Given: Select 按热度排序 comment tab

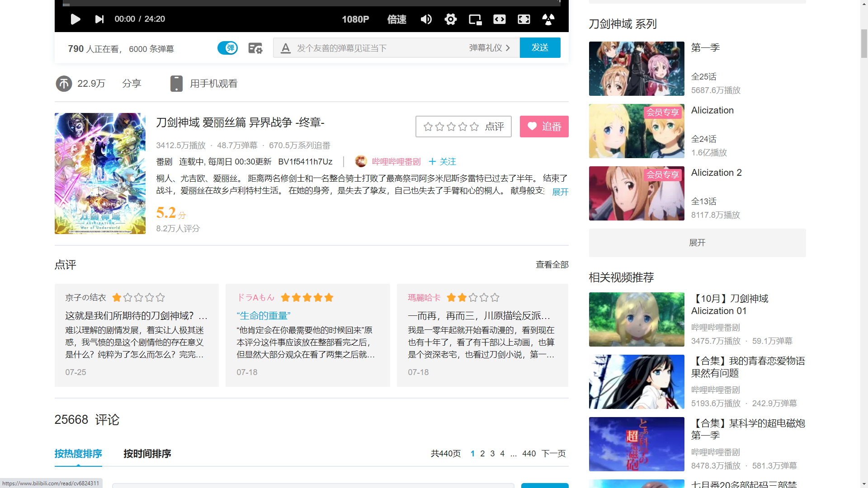Looking at the screenshot, I should [78, 454].
